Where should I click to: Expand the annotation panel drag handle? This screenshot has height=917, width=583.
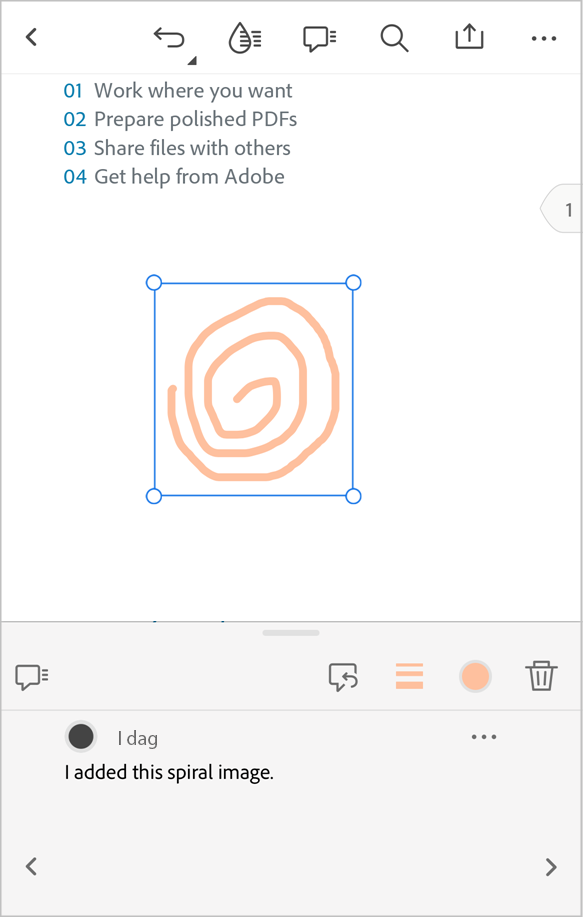(x=290, y=631)
